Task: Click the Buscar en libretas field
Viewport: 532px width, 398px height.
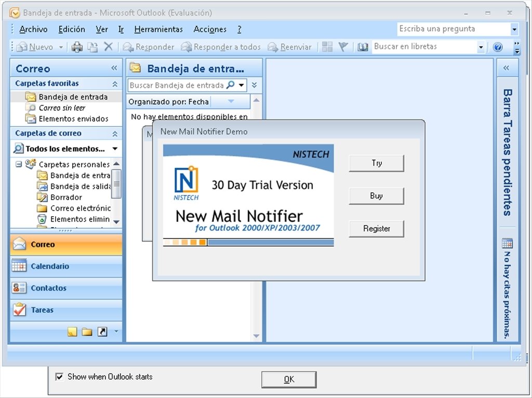Action: tap(425, 47)
